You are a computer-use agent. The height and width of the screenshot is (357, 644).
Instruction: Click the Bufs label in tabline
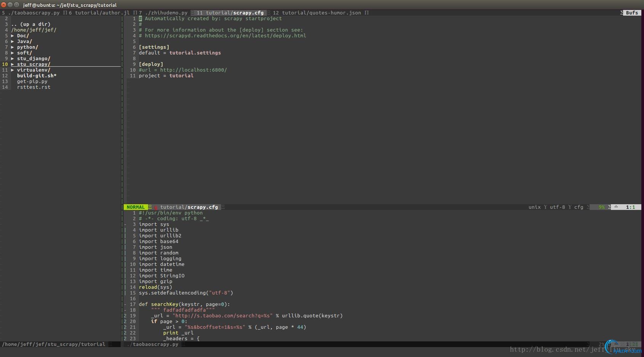[632, 13]
